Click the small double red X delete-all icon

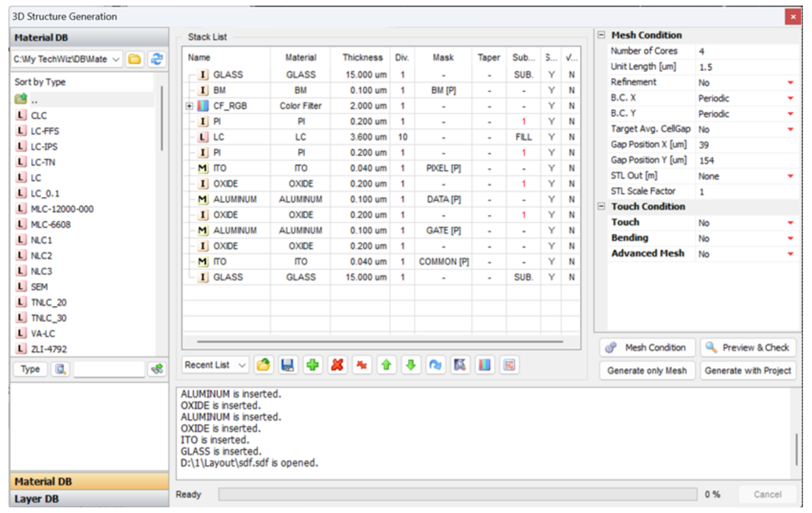point(362,365)
